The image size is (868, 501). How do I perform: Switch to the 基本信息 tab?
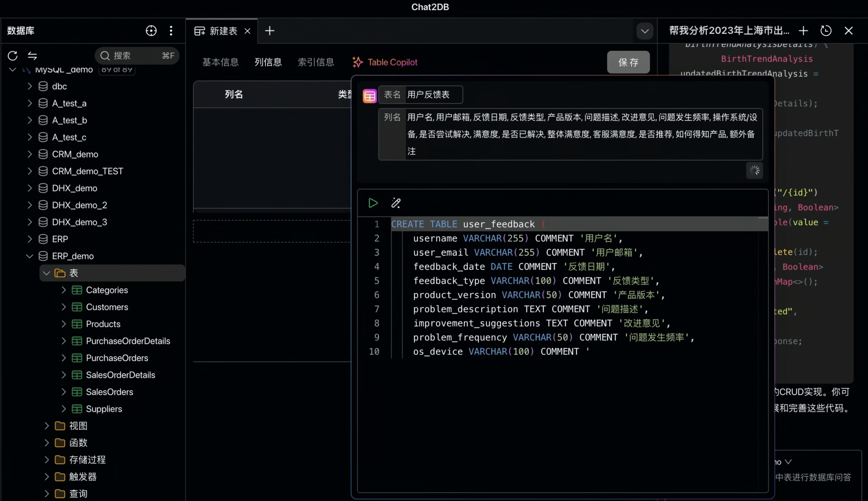[220, 62]
